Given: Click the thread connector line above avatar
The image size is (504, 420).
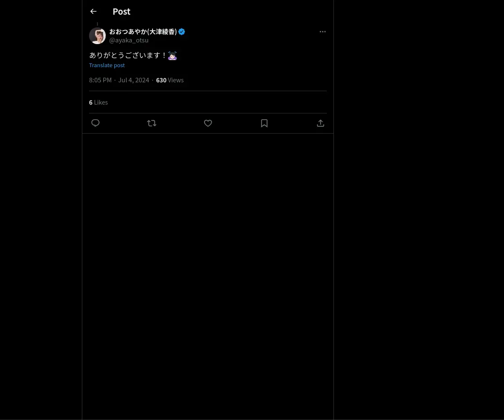Looking at the screenshot, I should click(x=97, y=24).
